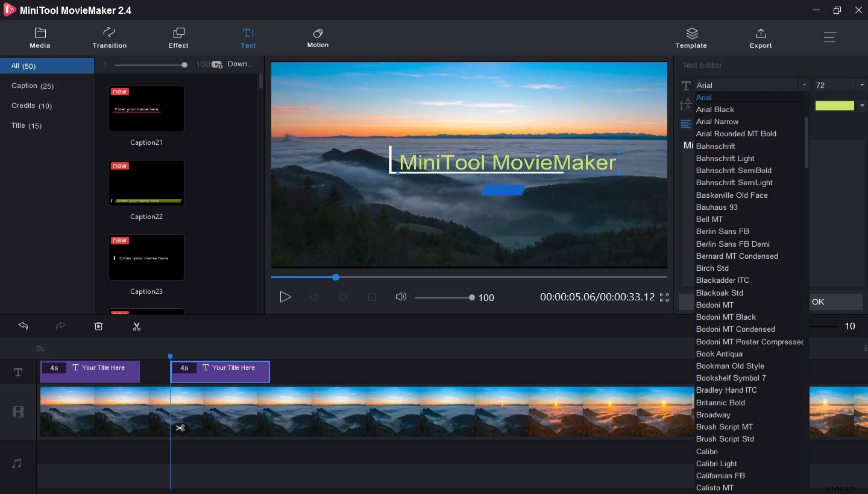Open the text color swatch

click(x=835, y=105)
